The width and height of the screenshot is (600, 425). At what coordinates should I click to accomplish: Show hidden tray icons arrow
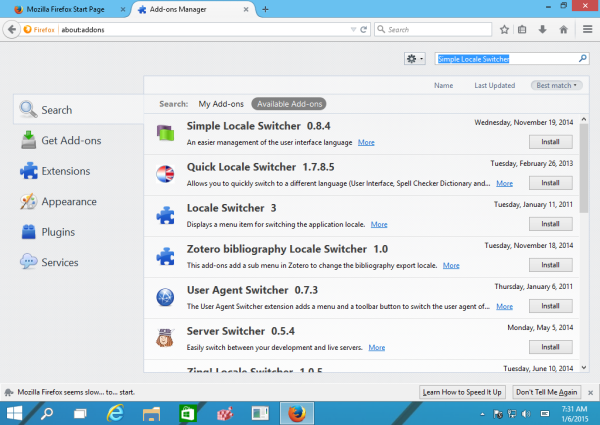[483, 414]
